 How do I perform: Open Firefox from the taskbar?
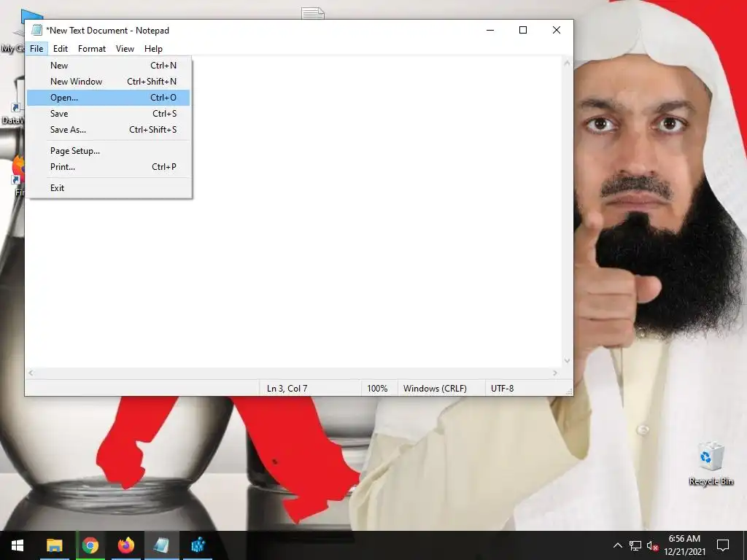pos(126,545)
